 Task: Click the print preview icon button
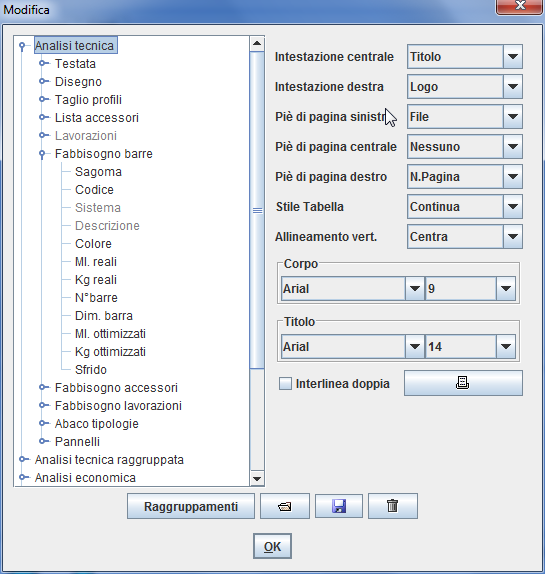pyautogui.click(x=463, y=383)
